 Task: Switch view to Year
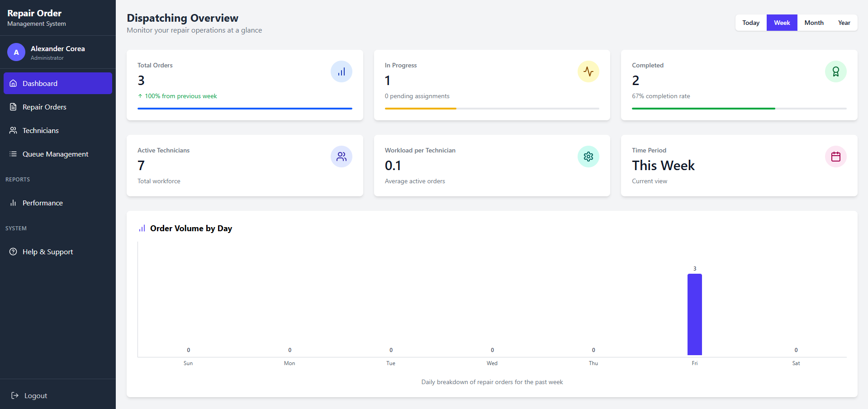click(844, 23)
